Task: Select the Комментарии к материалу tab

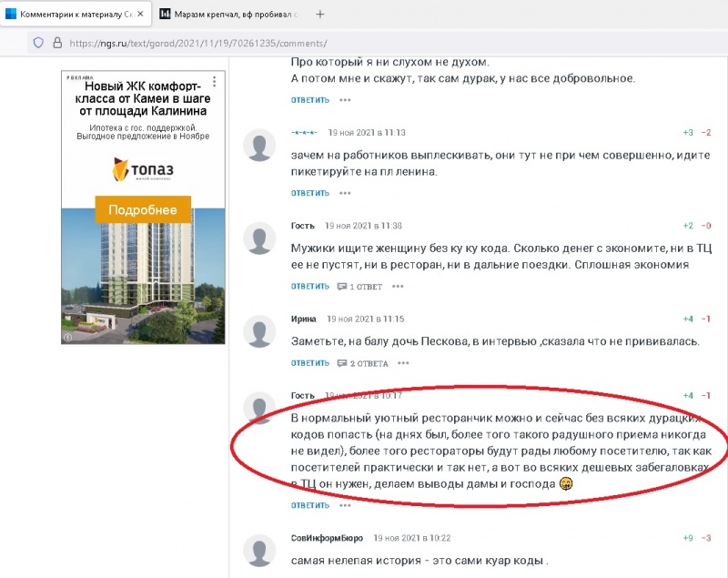Action: tap(76, 15)
